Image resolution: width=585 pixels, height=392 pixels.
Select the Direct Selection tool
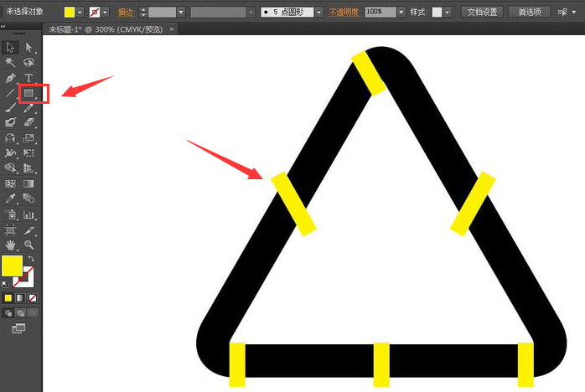click(28, 48)
